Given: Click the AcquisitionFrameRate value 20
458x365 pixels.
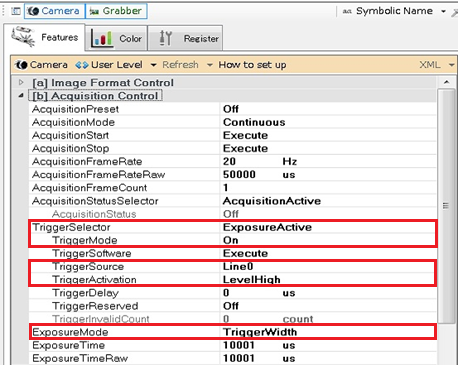Looking at the screenshot, I should [x=229, y=161].
